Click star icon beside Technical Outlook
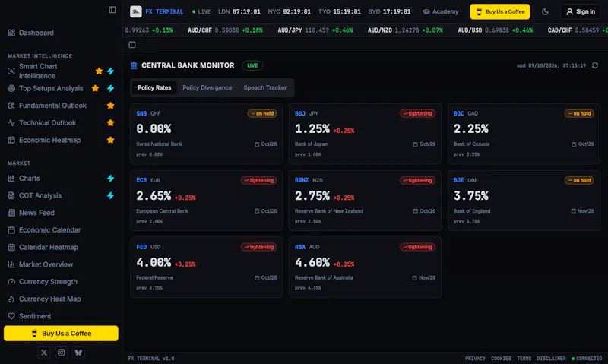 [x=110, y=123]
